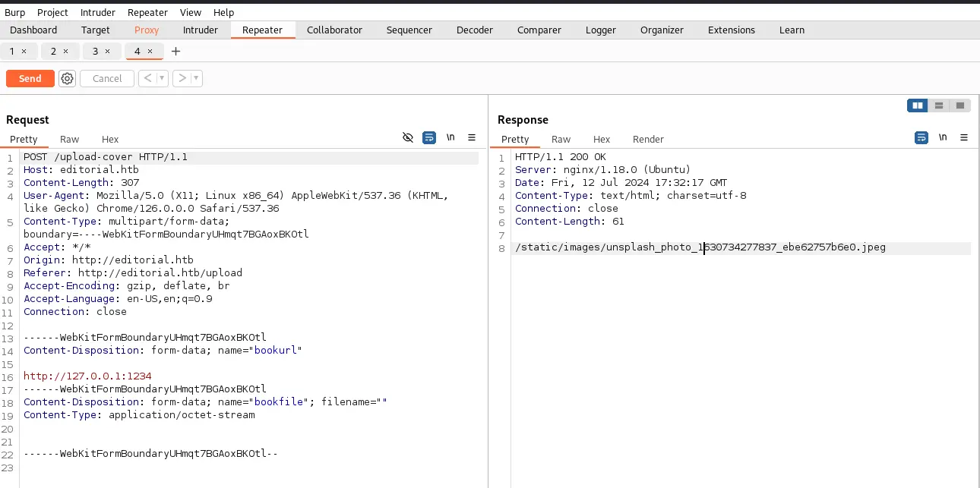Select Repeater sub-tab 1
Image resolution: width=980 pixels, height=488 pixels.
(x=13, y=51)
